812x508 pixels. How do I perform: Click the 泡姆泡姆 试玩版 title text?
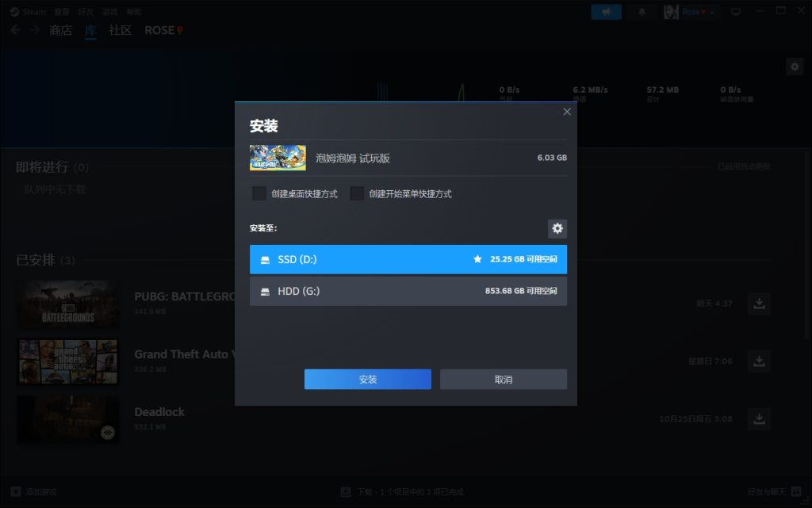(353, 159)
